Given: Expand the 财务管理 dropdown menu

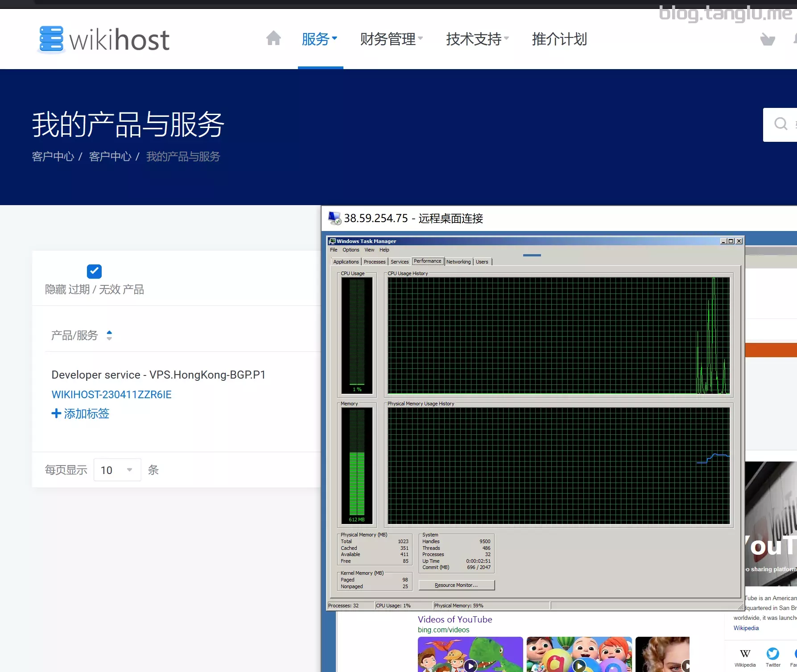Looking at the screenshot, I should tap(391, 39).
